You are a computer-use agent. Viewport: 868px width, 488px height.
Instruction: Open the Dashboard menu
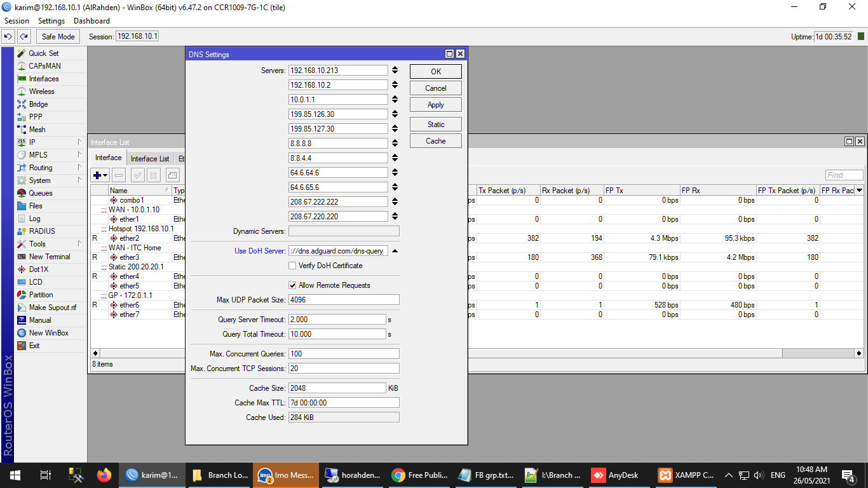92,21
